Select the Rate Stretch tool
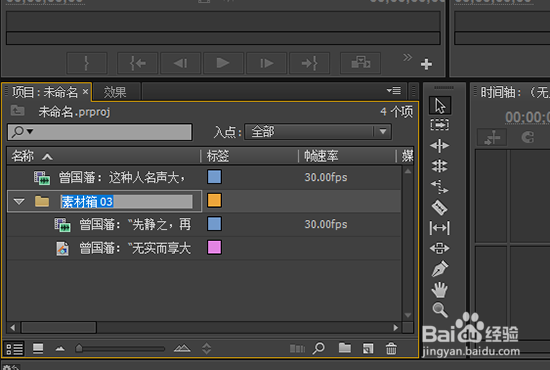 [440, 187]
